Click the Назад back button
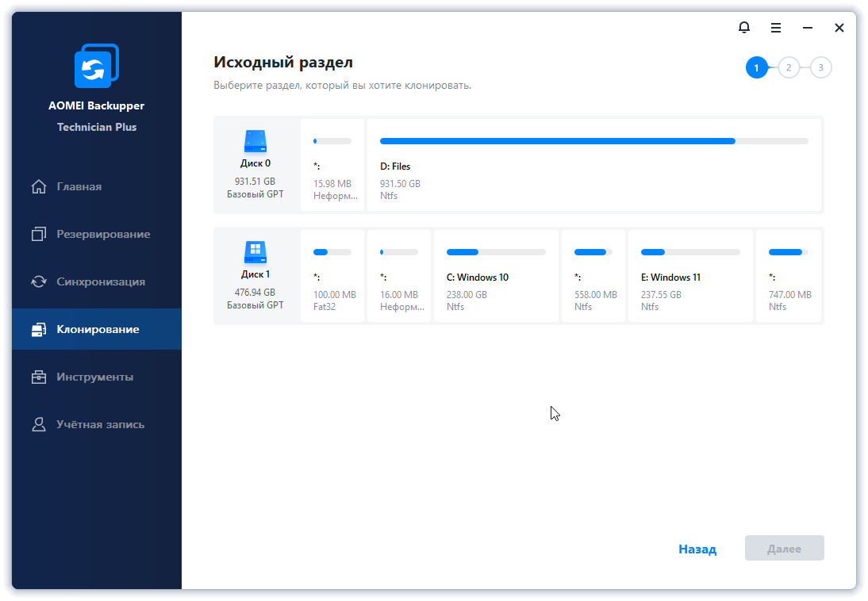Image resolution: width=868 pixels, height=601 pixels. click(697, 549)
